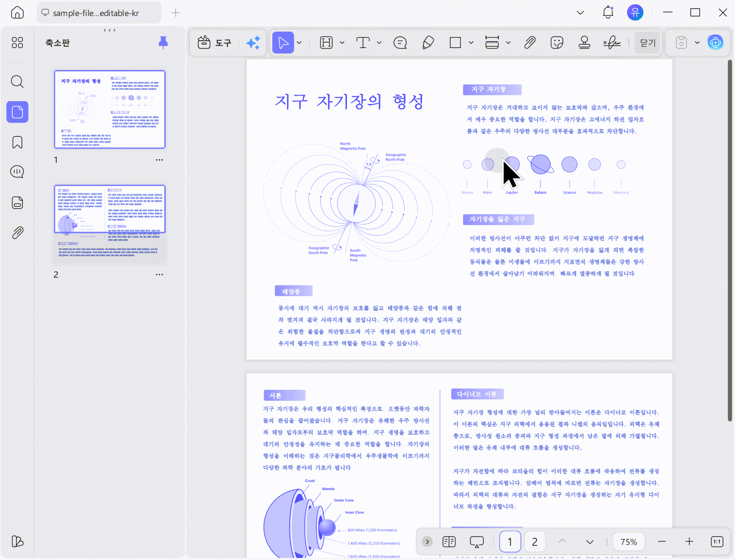Open the search panel in sidebar

tap(17, 82)
